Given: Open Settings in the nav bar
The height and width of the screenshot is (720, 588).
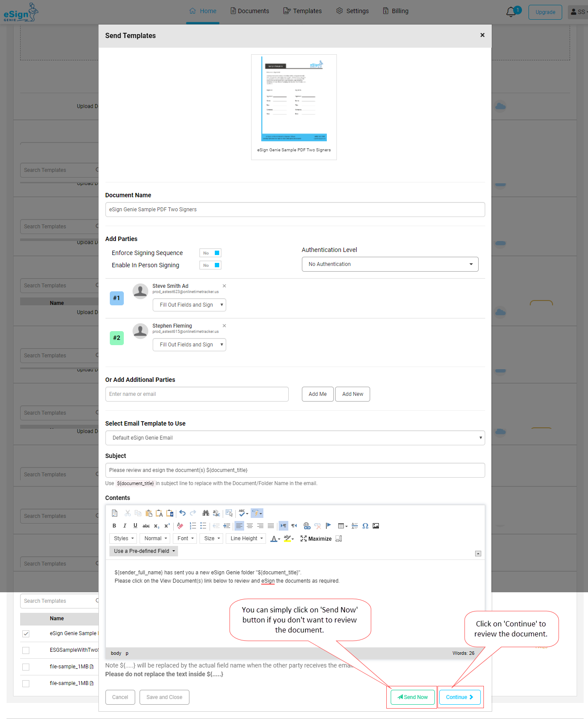Looking at the screenshot, I should click(x=353, y=11).
